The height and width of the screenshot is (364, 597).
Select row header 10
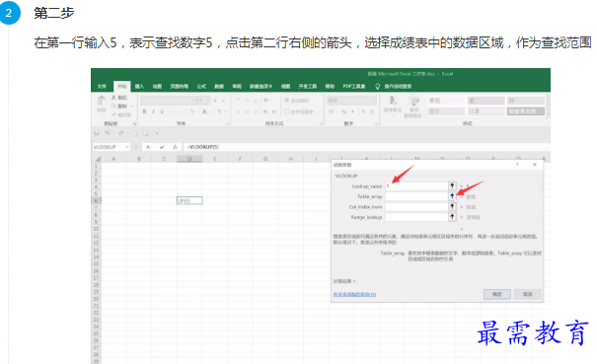(x=96, y=229)
